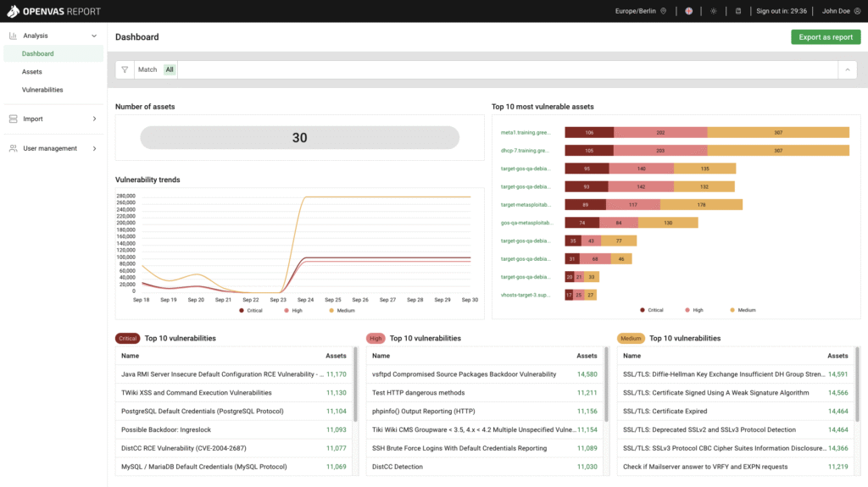Image resolution: width=868 pixels, height=487 pixels.
Task: Click the UK flag language icon
Action: tap(688, 11)
